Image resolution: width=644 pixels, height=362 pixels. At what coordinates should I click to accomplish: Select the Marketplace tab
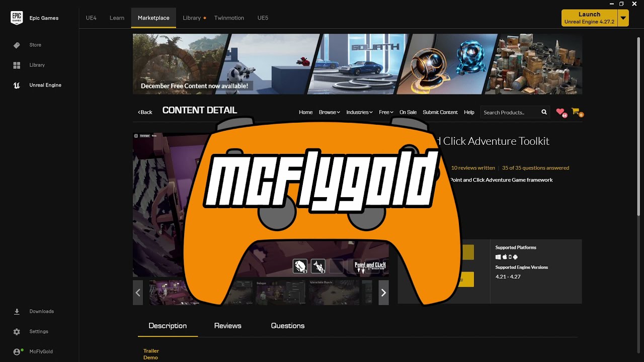153,18
